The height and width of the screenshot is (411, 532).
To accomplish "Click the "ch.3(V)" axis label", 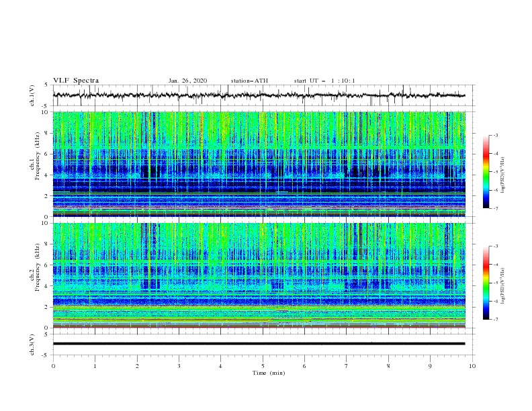I will coord(32,345).
